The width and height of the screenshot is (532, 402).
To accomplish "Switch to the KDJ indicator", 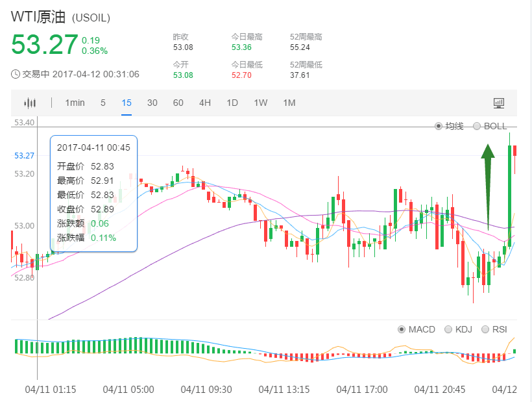I will [448, 329].
